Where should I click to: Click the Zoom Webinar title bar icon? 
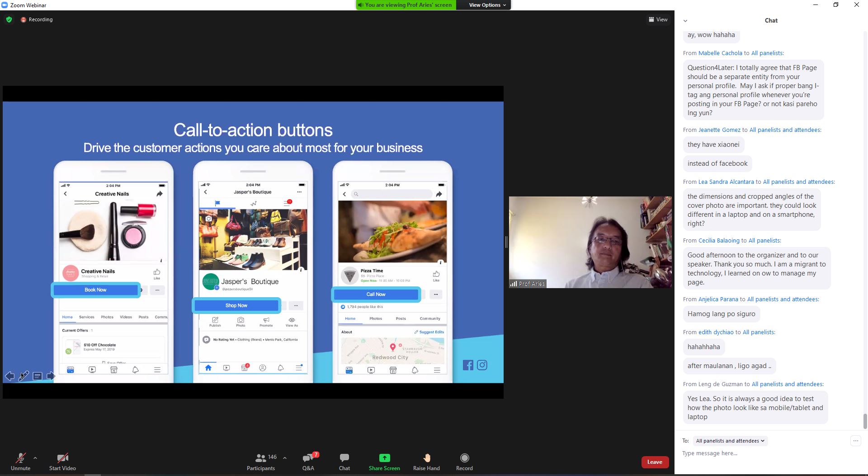(5, 5)
